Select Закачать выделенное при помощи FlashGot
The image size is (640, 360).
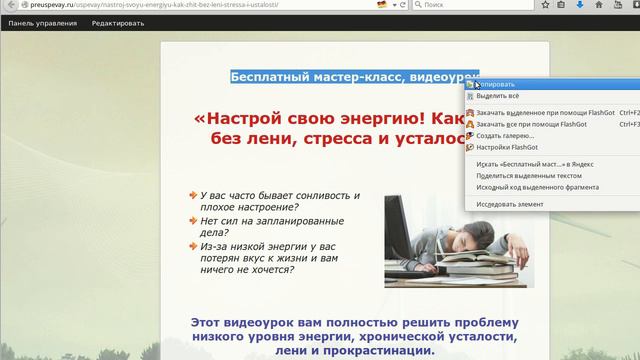pyautogui.click(x=553, y=113)
